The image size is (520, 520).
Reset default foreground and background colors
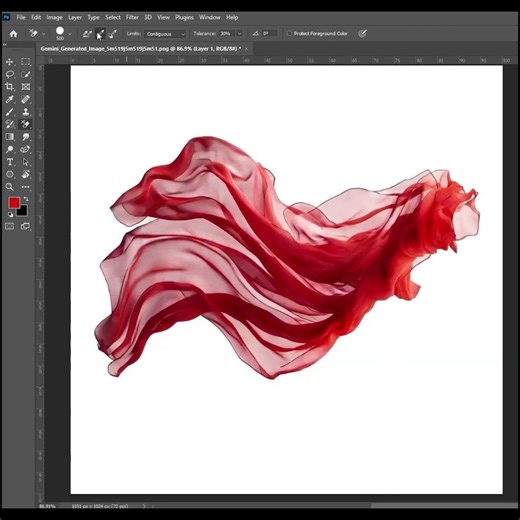[10, 214]
